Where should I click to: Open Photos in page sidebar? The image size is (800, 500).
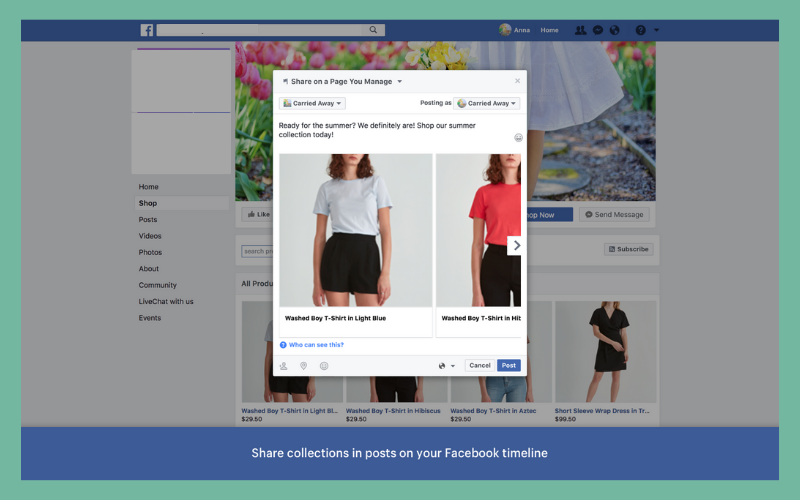pos(150,252)
